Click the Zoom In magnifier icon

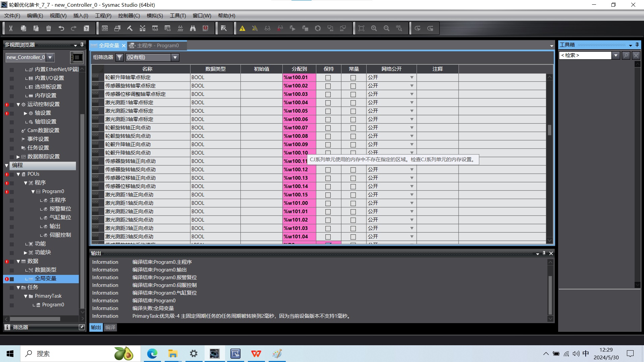(x=374, y=28)
